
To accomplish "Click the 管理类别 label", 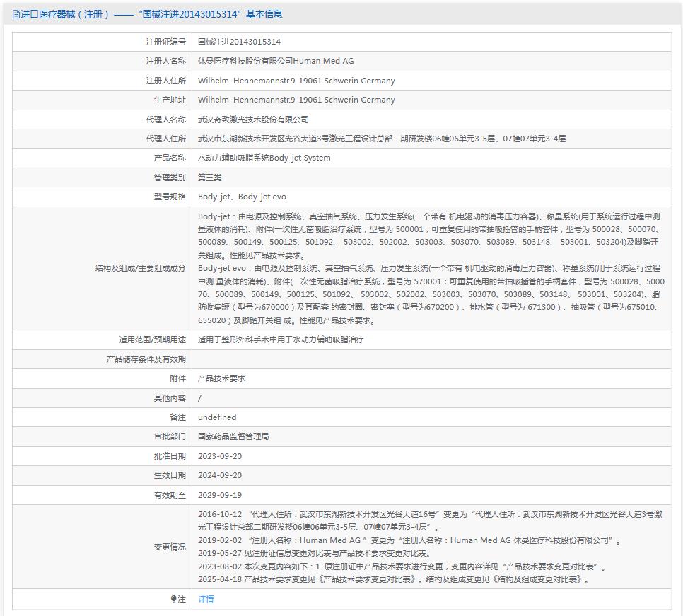I will (170, 178).
